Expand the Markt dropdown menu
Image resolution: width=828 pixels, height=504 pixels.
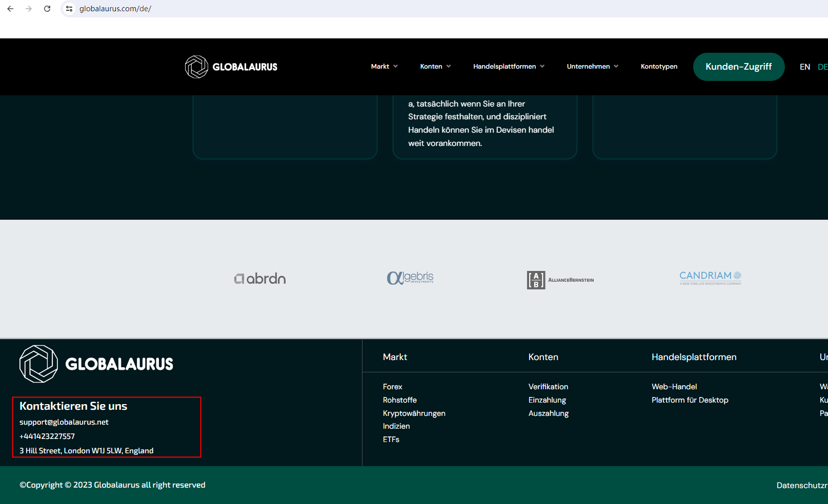pos(384,67)
